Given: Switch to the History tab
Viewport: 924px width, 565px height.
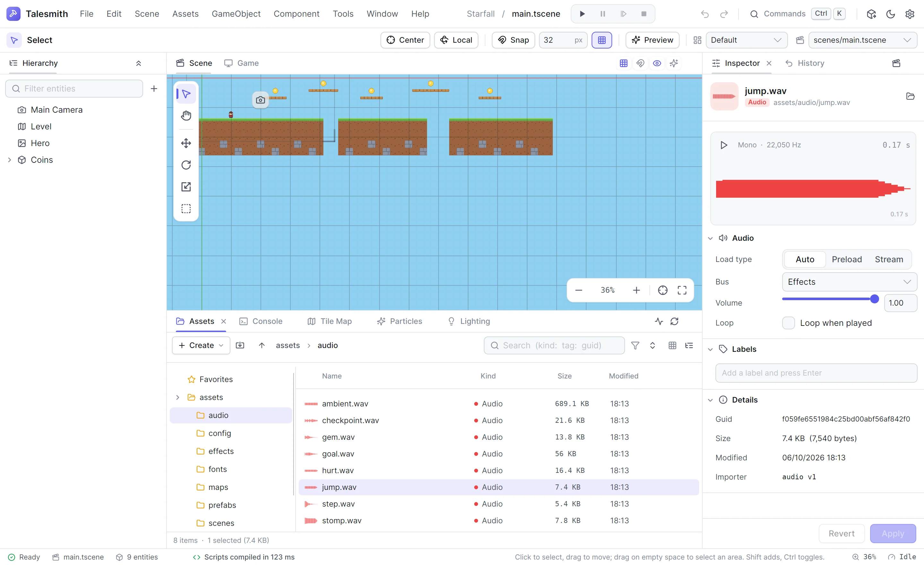Looking at the screenshot, I should coord(805,63).
